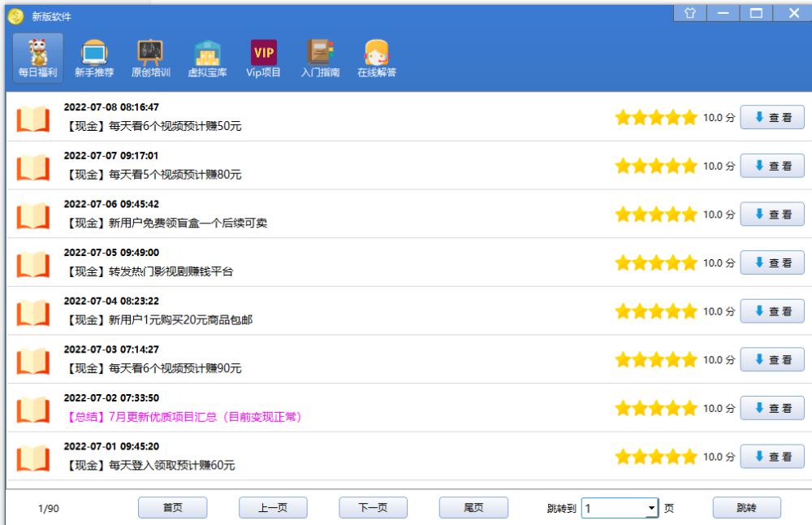This screenshot has width=812, height=525.
Task: Open entry 新用户免费领盲盒一个后续可卖
Action: pos(166,223)
